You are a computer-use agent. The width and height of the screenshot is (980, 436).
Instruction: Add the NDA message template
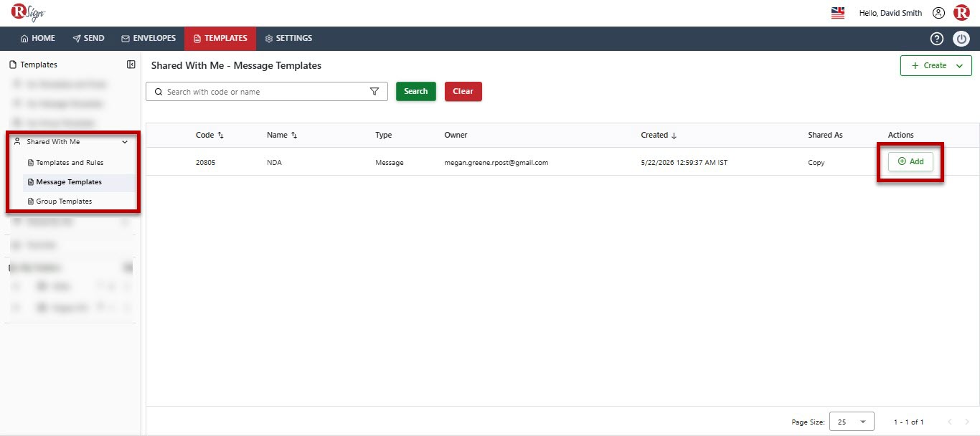tap(910, 162)
